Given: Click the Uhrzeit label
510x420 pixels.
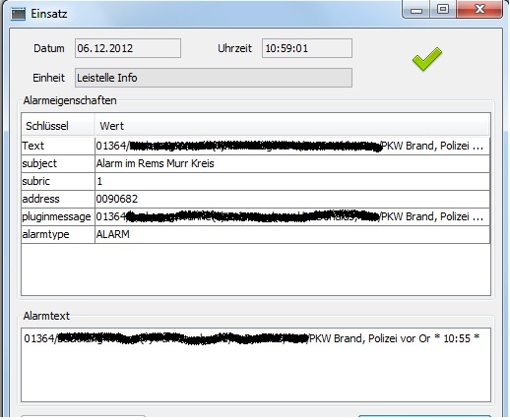Looking at the screenshot, I should 234,48.
